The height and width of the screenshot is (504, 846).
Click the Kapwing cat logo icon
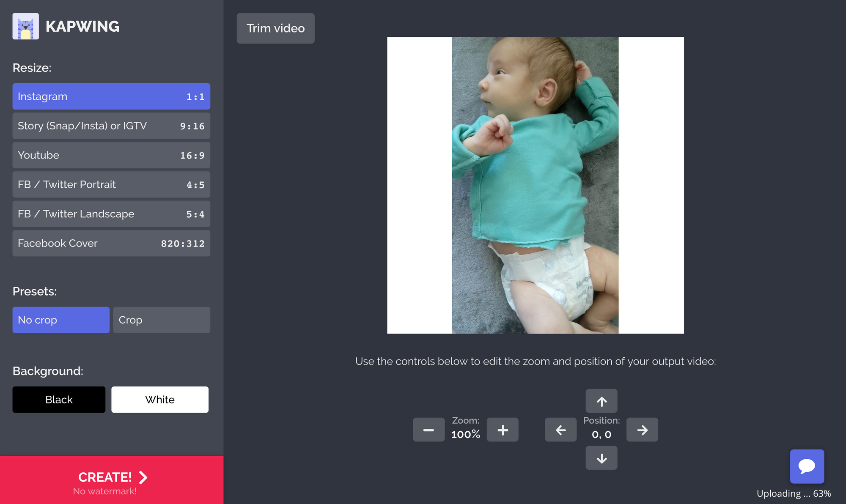[x=25, y=26]
